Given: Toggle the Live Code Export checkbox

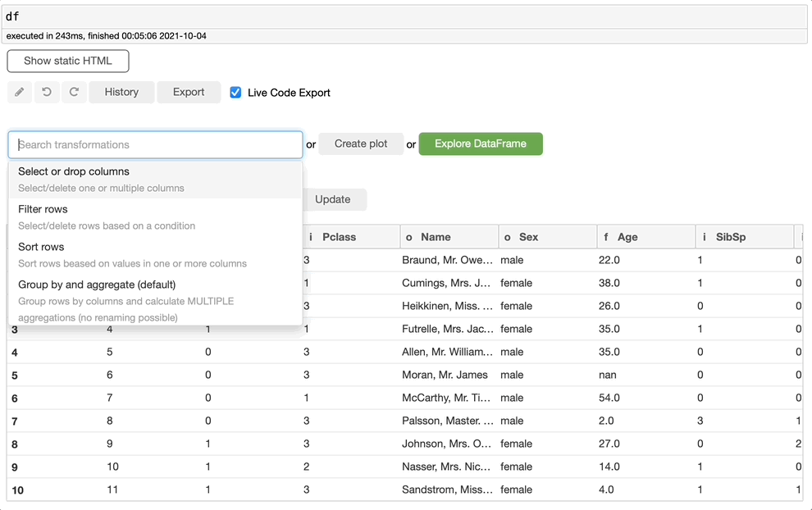Looking at the screenshot, I should pyautogui.click(x=235, y=93).
